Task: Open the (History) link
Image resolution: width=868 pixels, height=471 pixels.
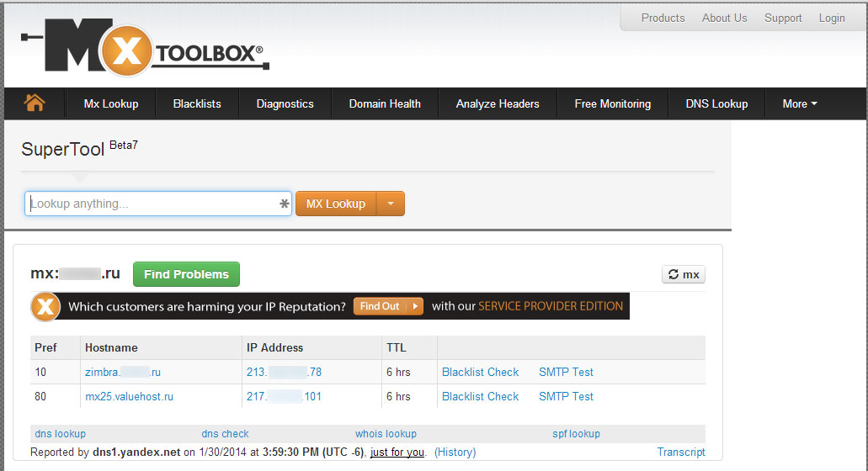Action: point(455,452)
